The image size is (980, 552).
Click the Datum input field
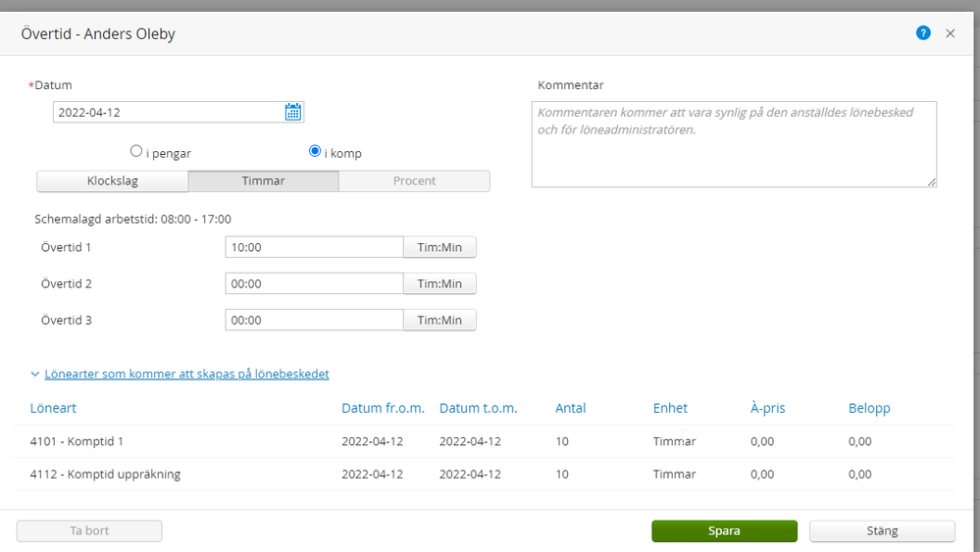167,112
